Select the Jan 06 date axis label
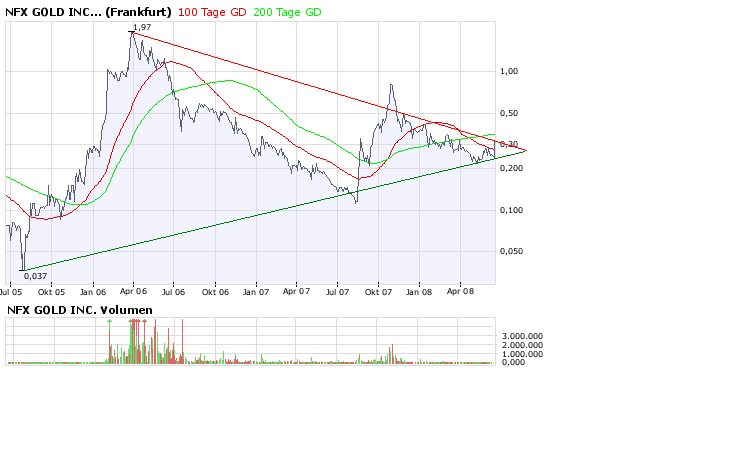The width and height of the screenshot is (738, 475). click(x=93, y=293)
